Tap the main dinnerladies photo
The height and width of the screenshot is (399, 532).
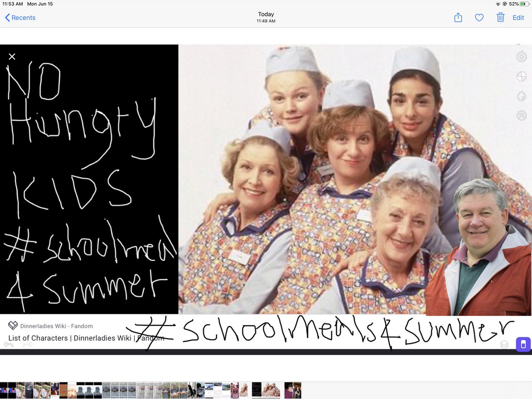(x=355, y=179)
